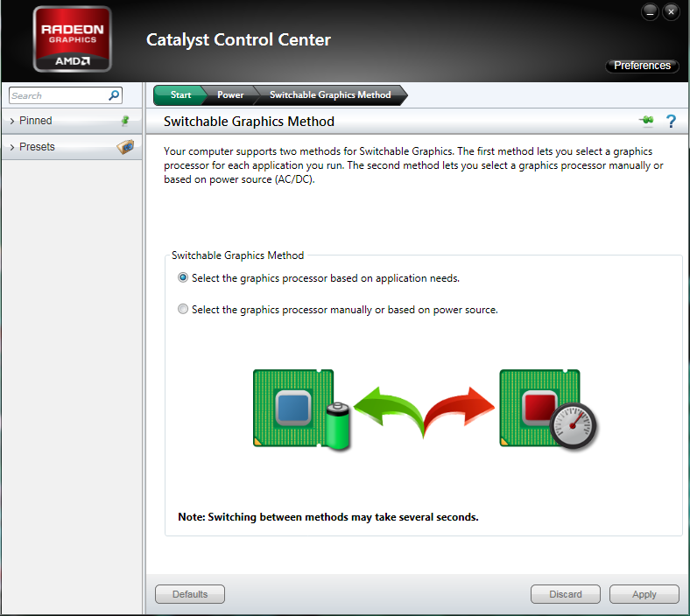Go to the Power breadcrumb
690x616 pixels.
pos(230,95)
